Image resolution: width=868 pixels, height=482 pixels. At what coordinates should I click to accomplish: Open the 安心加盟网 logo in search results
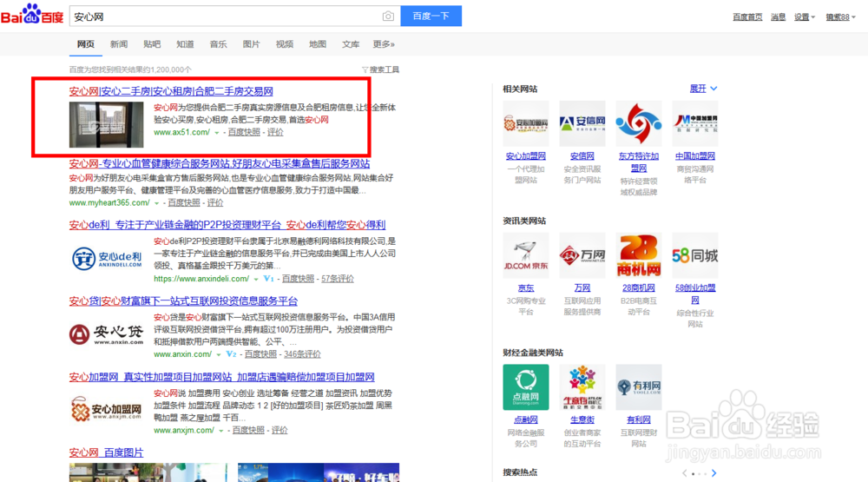(x=106, y=409)
